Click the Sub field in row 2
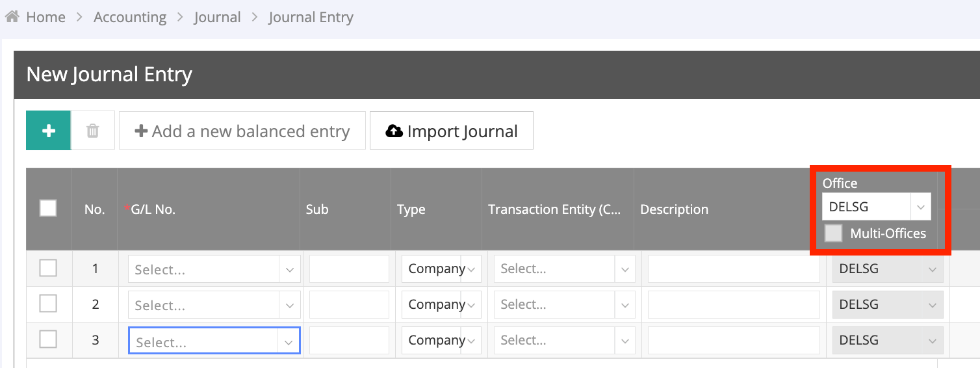Image resolution: width=980 pixels, height=368 pixels. (x=349, y=304)
